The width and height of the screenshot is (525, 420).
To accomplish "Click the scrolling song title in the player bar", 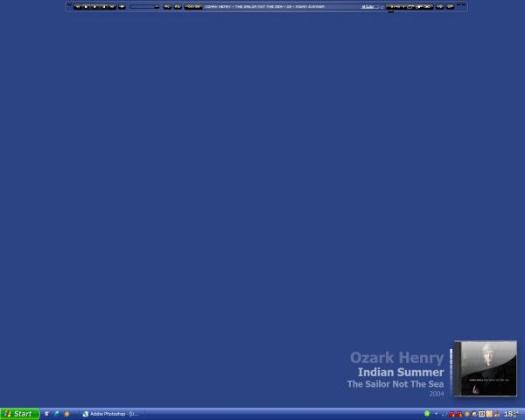I will click(x=265, y=7).
